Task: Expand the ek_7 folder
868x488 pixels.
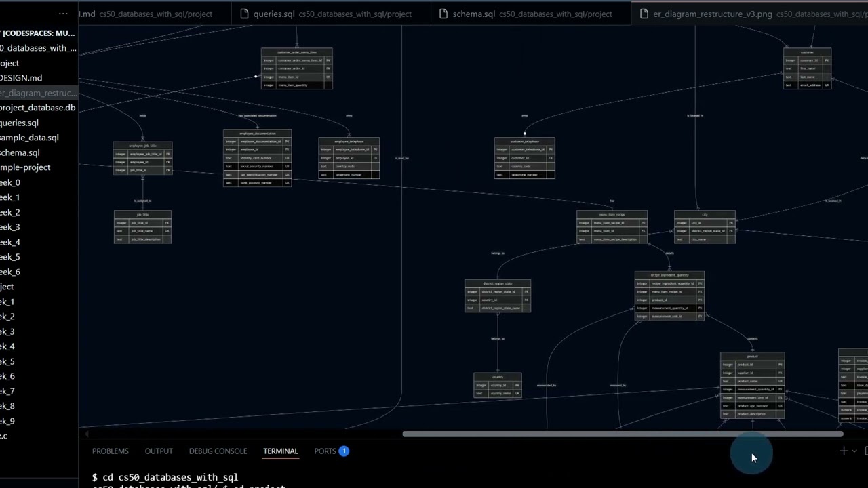Action: click(39, 391)
